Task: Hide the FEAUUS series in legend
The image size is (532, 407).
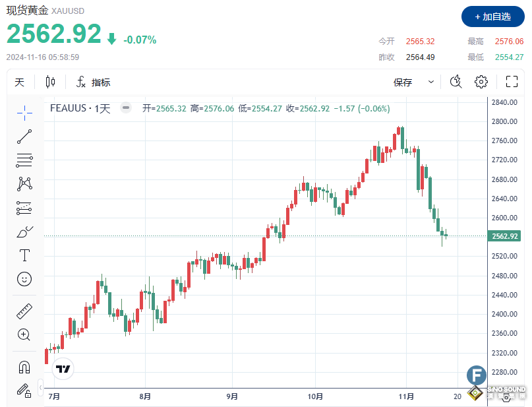Action: tap(125, 108)
